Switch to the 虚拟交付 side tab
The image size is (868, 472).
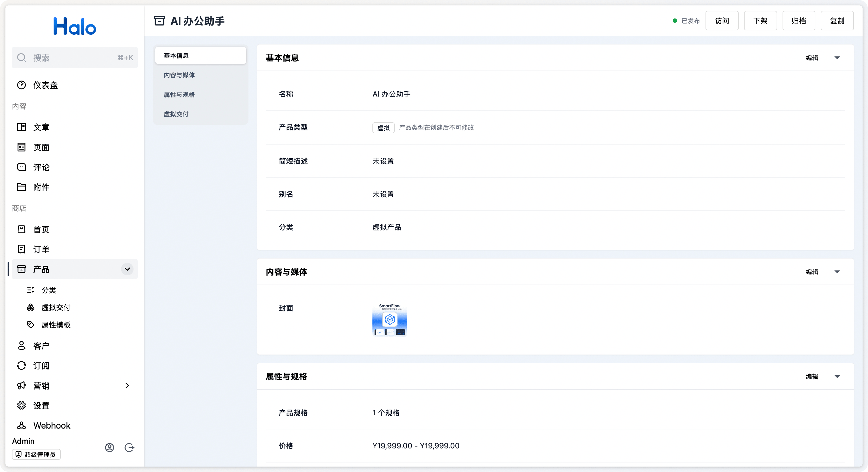200,114
